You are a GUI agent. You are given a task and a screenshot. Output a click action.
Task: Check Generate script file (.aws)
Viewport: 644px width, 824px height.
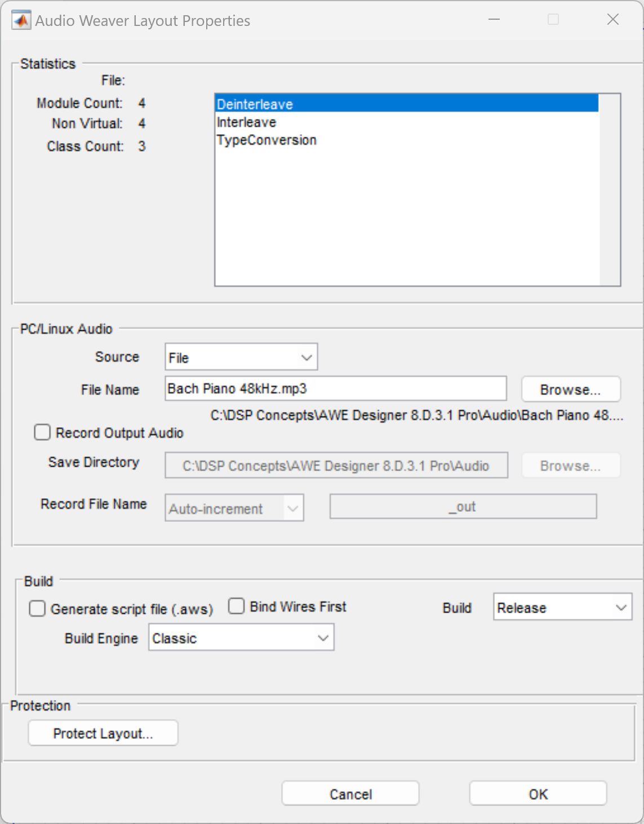click(38, 609)
